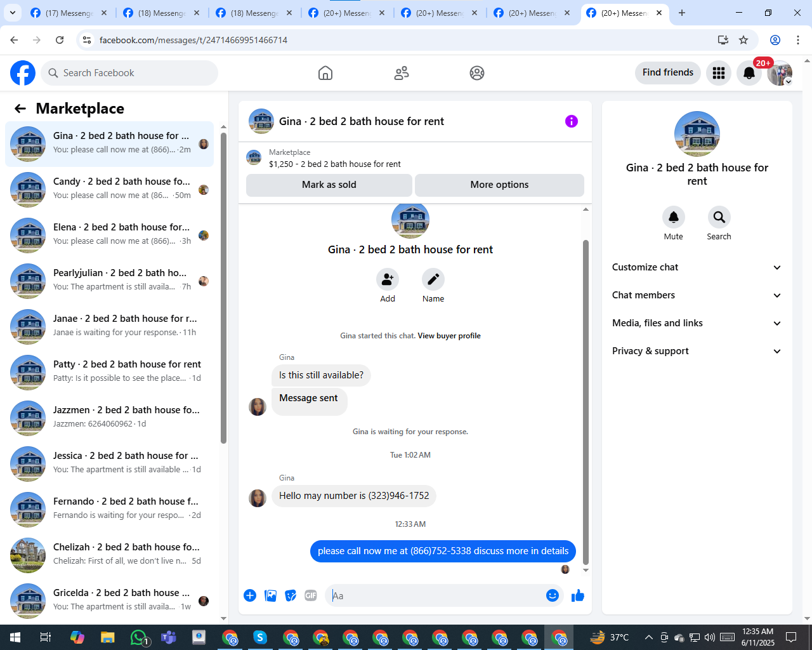The height and width of the screenshot is (650, 812).
Task: Open Jazzmen conversation in list
Action: coord(110,418)
